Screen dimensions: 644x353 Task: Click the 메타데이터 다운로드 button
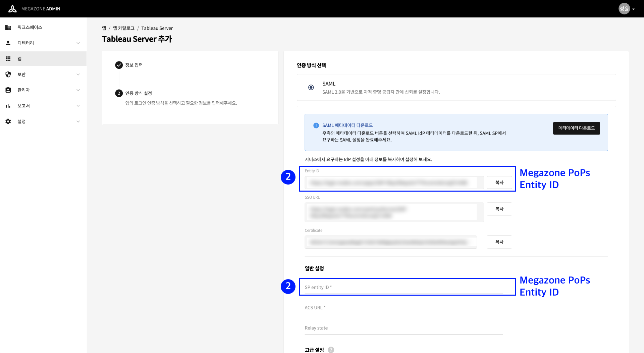[576, 128]
